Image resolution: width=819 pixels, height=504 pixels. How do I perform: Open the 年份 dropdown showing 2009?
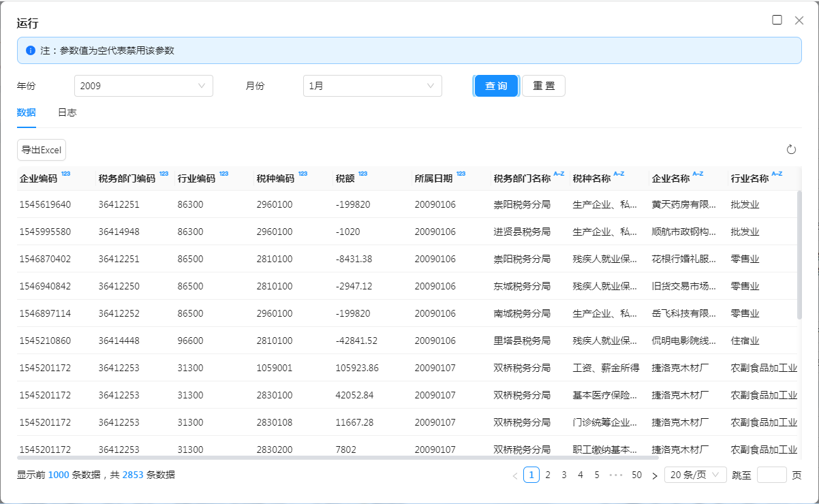point(143,86)
